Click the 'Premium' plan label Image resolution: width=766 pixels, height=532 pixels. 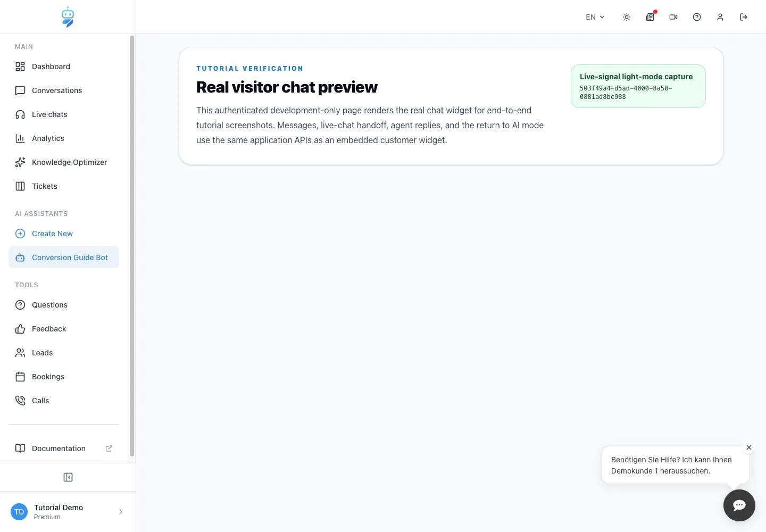pos(47,517)
